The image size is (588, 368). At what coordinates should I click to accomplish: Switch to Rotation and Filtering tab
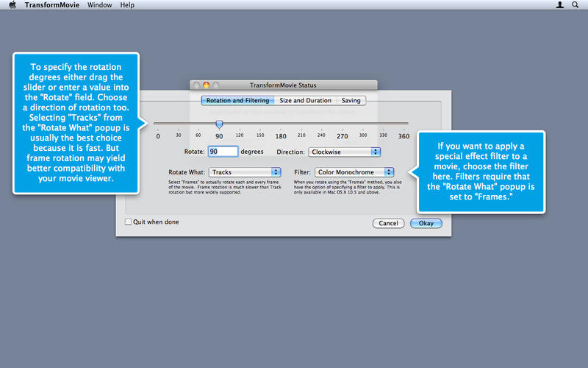coord(237,100)
